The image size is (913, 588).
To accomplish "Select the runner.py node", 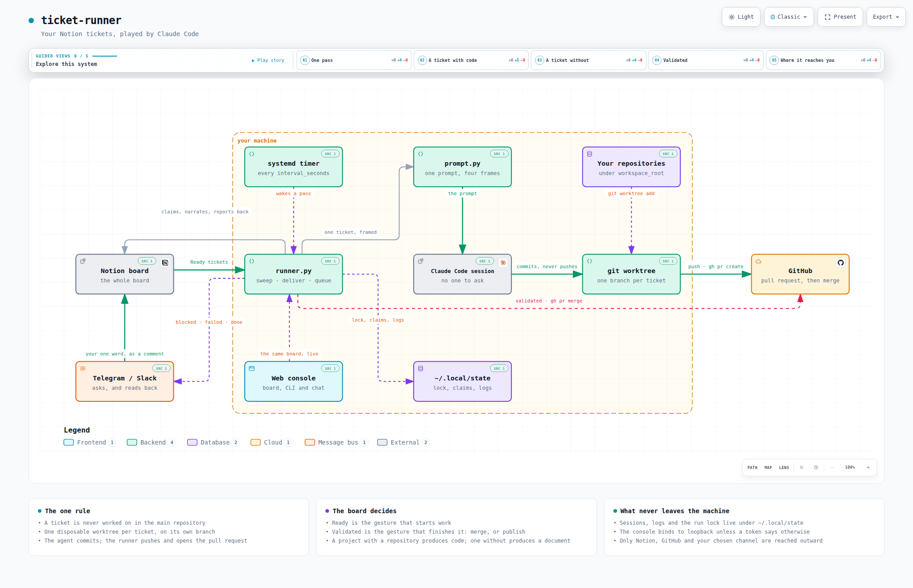I will coord(293,274).
